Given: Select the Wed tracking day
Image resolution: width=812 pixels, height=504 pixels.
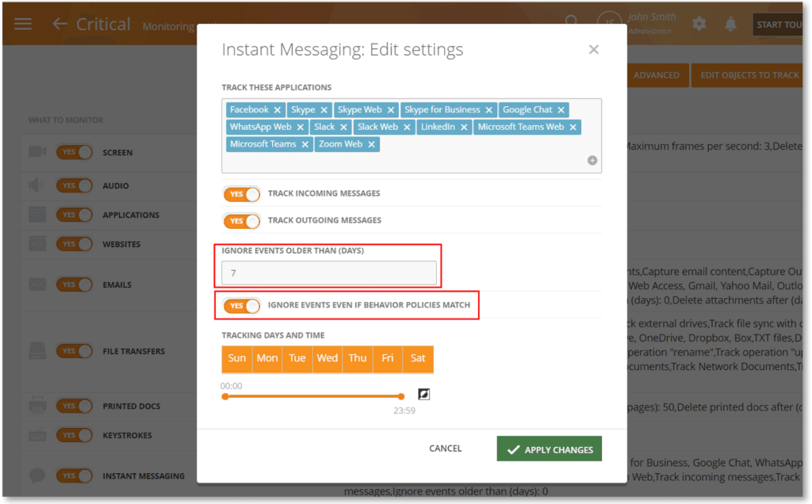Looking at the screenshot, I should coord(327,359).
